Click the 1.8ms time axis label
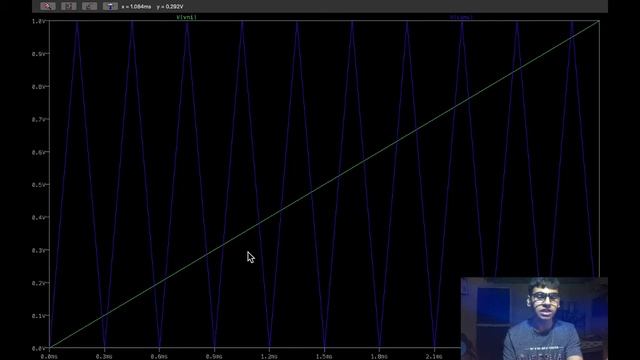Screen dimensions: 640x360 [x=379, y=356]
